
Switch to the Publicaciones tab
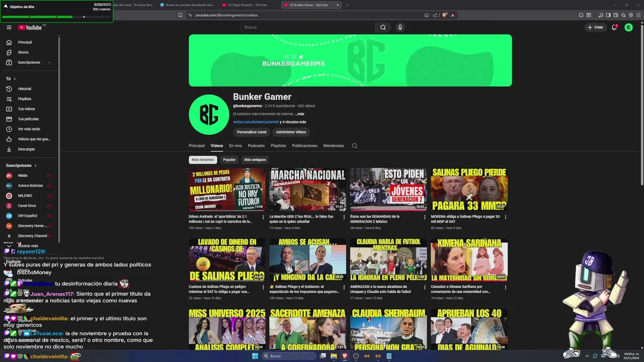(x=305, y=146)
